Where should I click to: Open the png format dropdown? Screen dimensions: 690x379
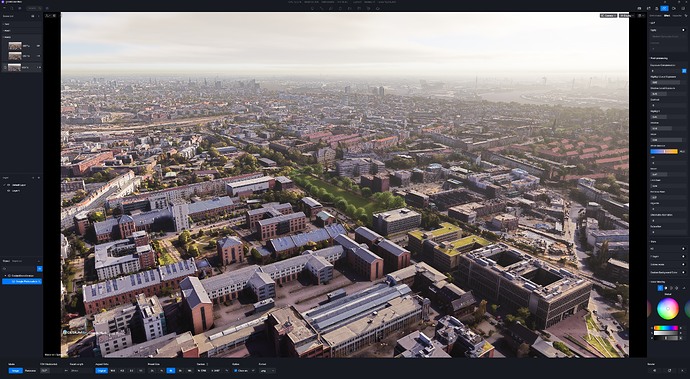pos(267,371)
